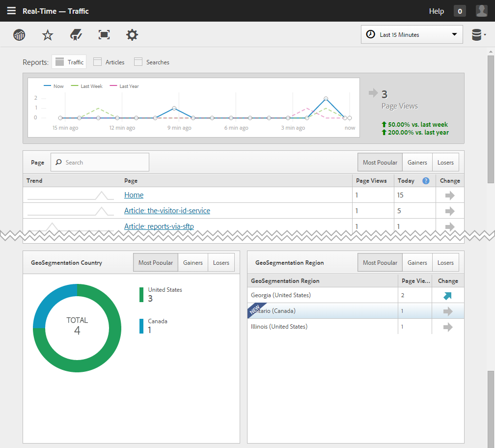This screenshot has height=448, width=495.
Task: Open the user profile avatar
Action: 481,11
